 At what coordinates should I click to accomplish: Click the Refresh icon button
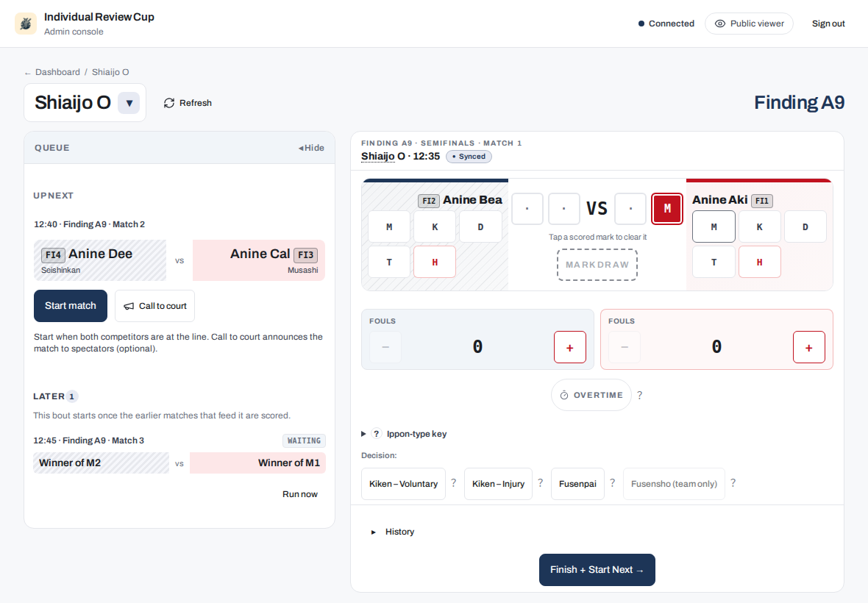188,103
